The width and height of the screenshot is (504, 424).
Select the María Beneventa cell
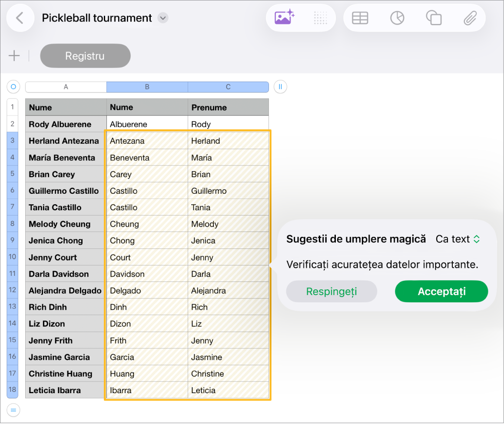pyautogui.click(x=66, y=158)
